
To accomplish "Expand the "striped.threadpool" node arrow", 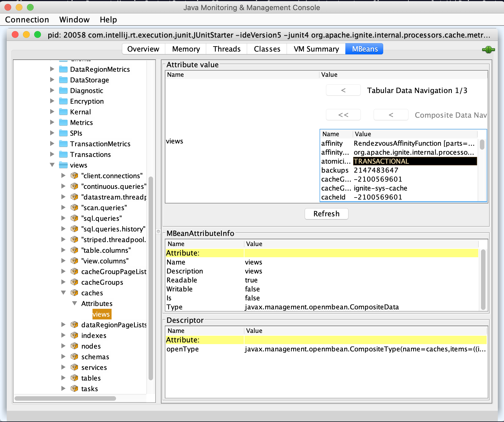I will point(63,239).
